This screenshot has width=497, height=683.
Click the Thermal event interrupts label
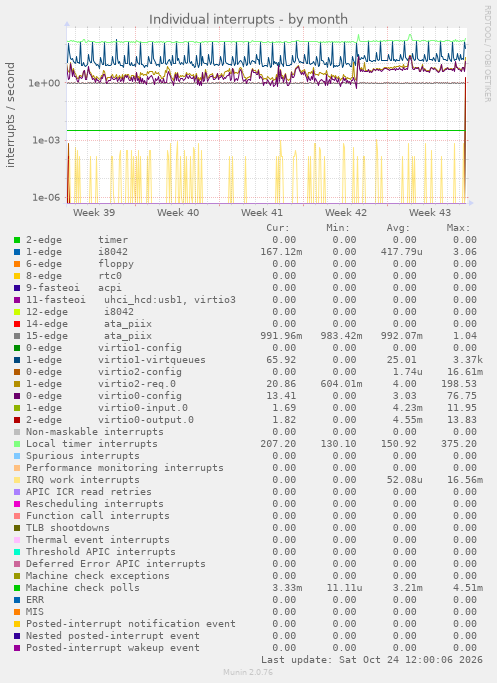point(98,540)
